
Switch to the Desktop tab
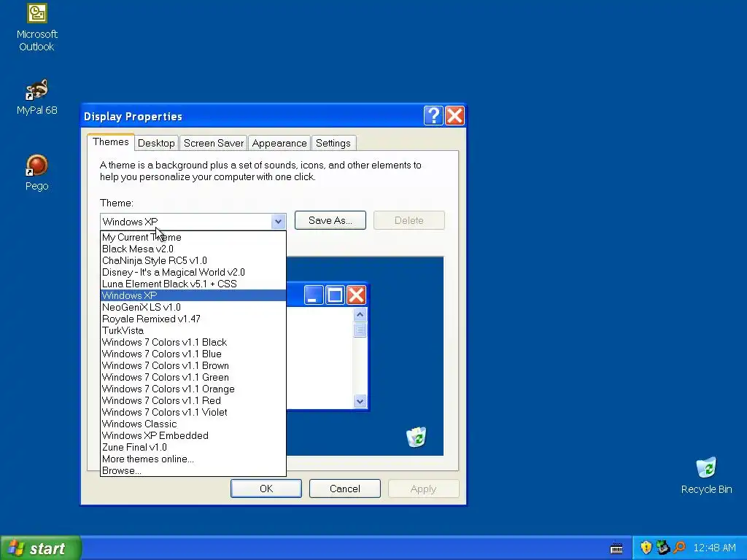click(156, 143)
